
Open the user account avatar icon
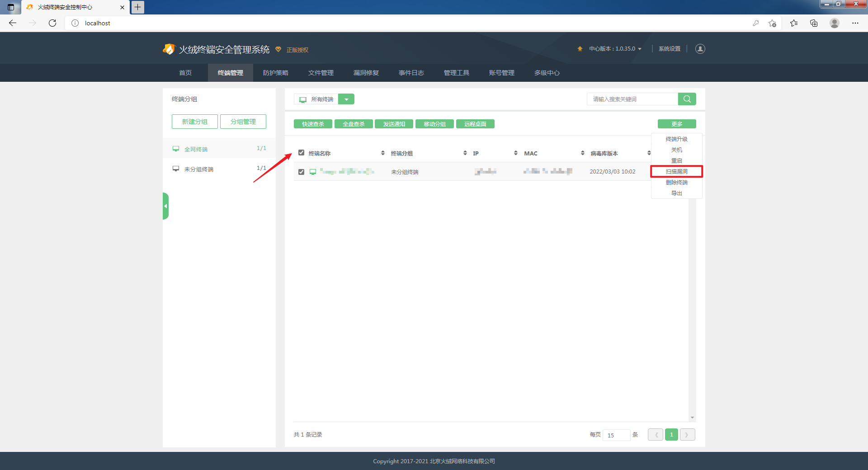700,49
